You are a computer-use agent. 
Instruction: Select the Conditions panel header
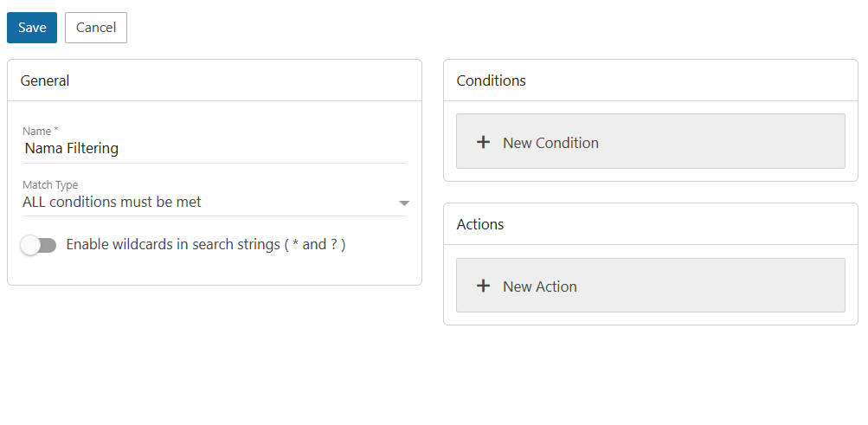492,80
